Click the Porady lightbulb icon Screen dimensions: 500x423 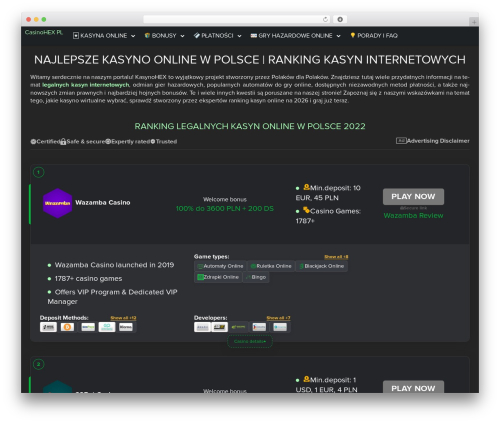click(353, 35)
